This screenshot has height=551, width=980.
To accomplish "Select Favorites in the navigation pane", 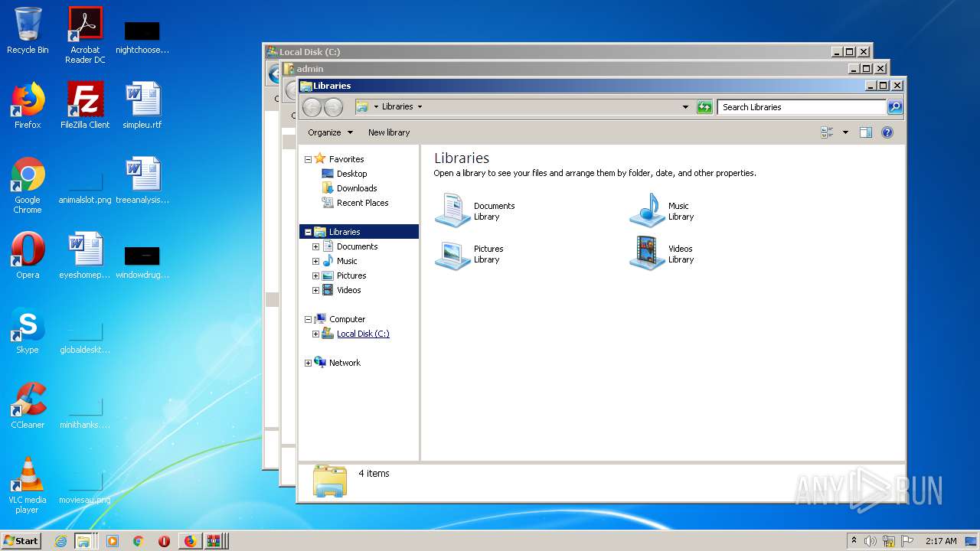I will point(346,159).
